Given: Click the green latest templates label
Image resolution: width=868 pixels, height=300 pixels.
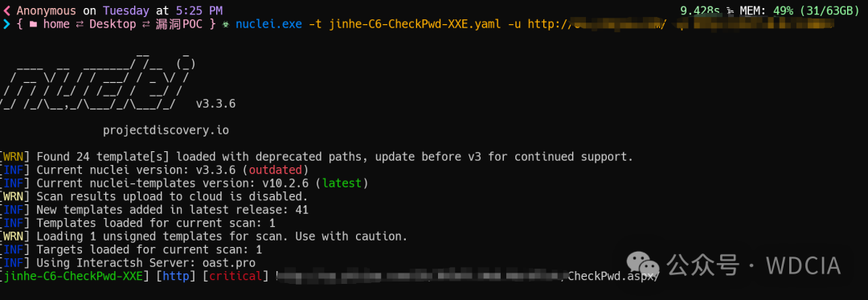Looking at the screenshot, I should (x=342, y=183).
